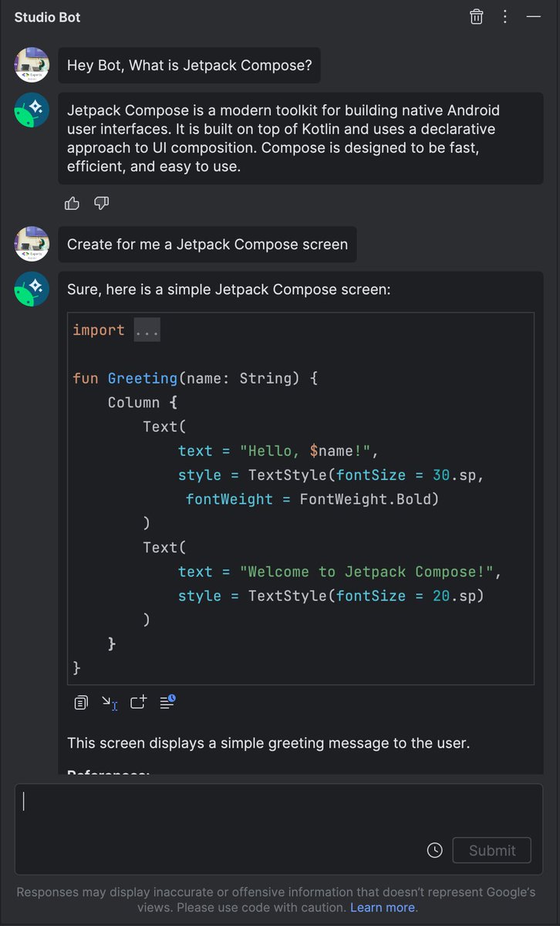560x926 pixels.
Task: Click code line 'style = TextStyle(fontSize = 30.sp,'
Action: click(331, 475)
